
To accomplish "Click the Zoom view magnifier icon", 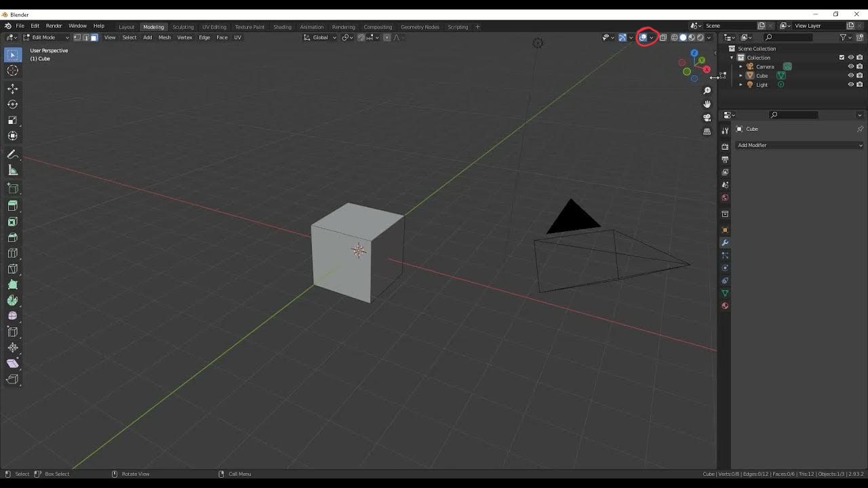I will [x=707, y=91].
